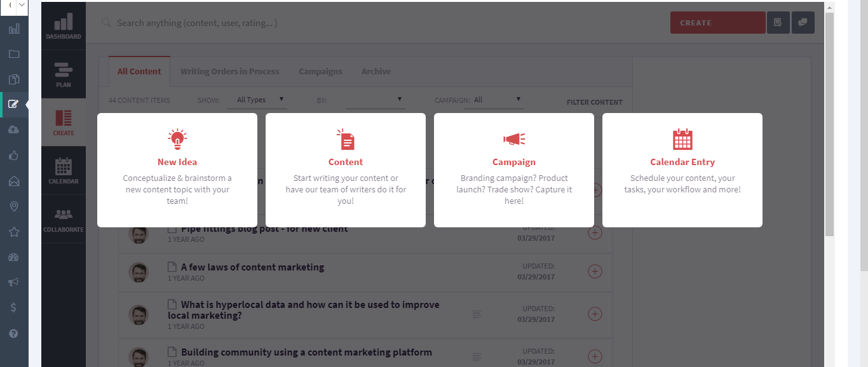The image size is (868, 367).
Task: Click the Content card title link
Action: (346, 162)
